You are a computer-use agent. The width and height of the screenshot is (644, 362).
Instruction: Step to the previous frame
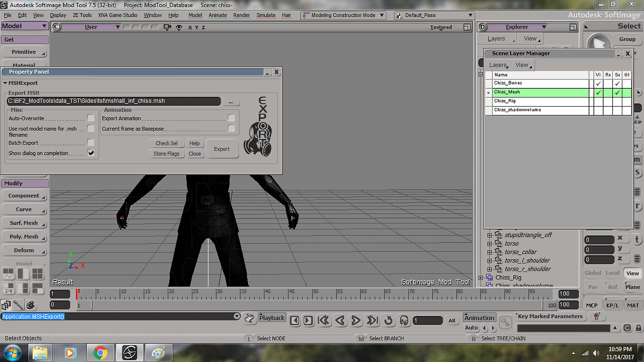(x=295, y=320)
